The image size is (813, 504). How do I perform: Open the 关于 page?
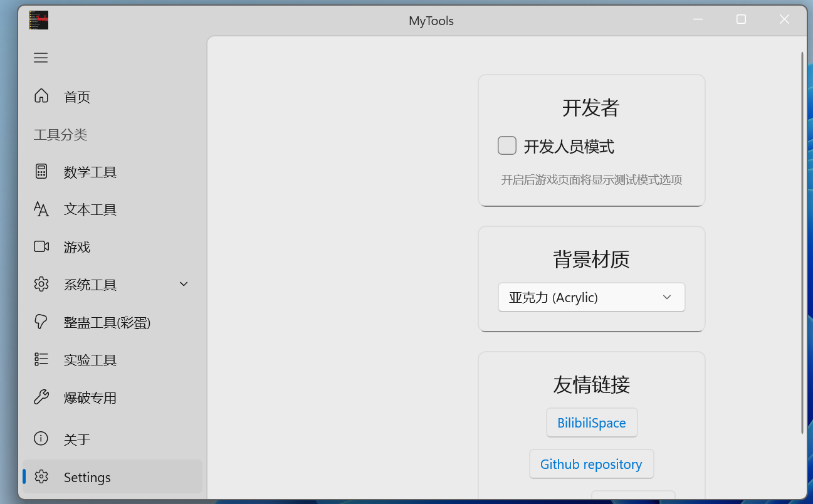click(113, 439)
